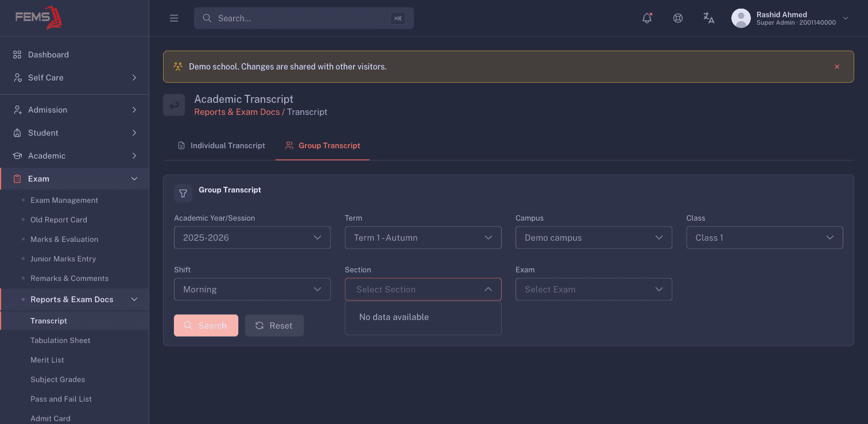The width and height of the screenshot is (868, 424).
Task: Dismiss the demo school banner
Action: [837, 67]
